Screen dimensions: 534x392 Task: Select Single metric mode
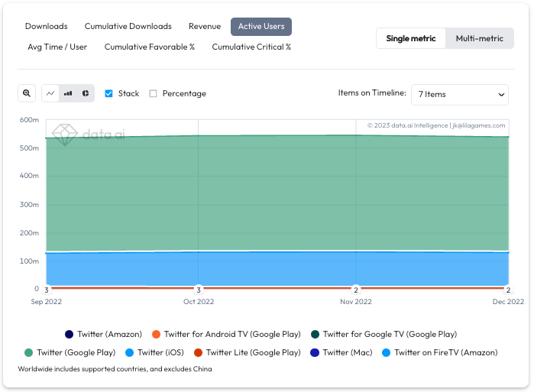point(411,38)
